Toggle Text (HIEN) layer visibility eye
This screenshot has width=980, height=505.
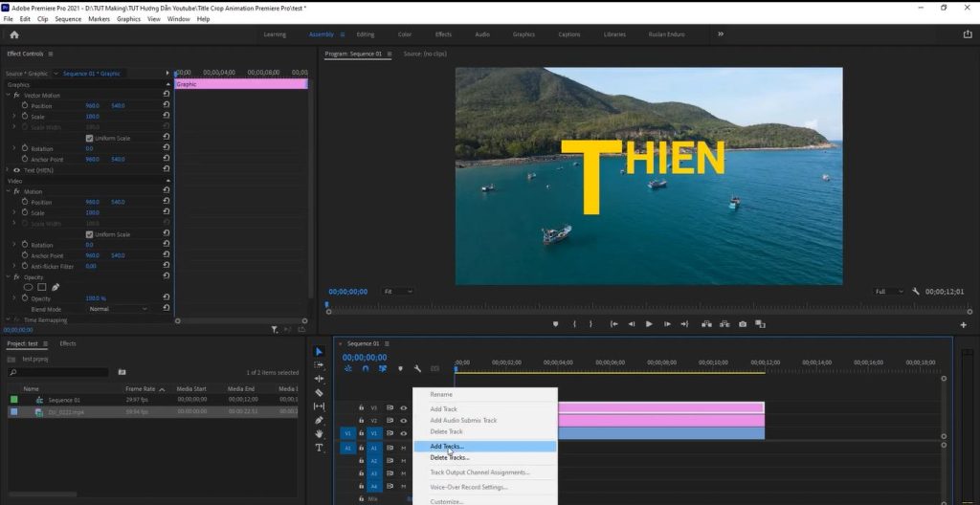pos(16,170)
